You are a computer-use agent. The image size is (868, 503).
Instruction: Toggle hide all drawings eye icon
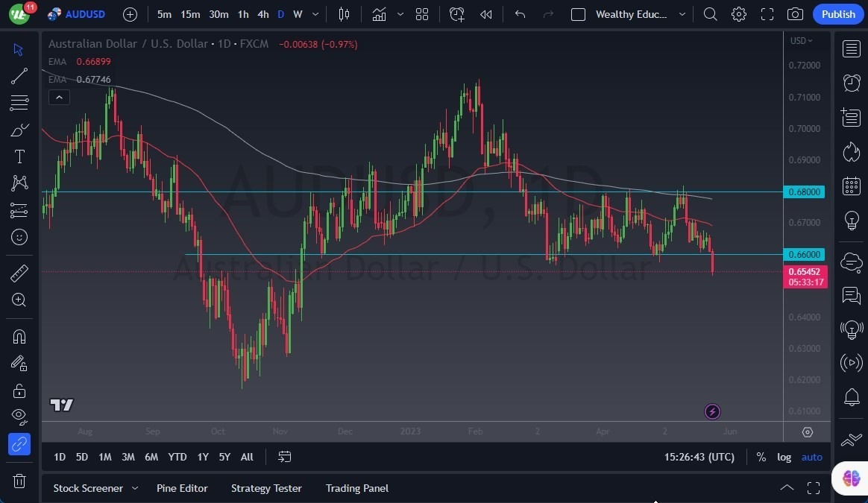click(x=19, y=417)
